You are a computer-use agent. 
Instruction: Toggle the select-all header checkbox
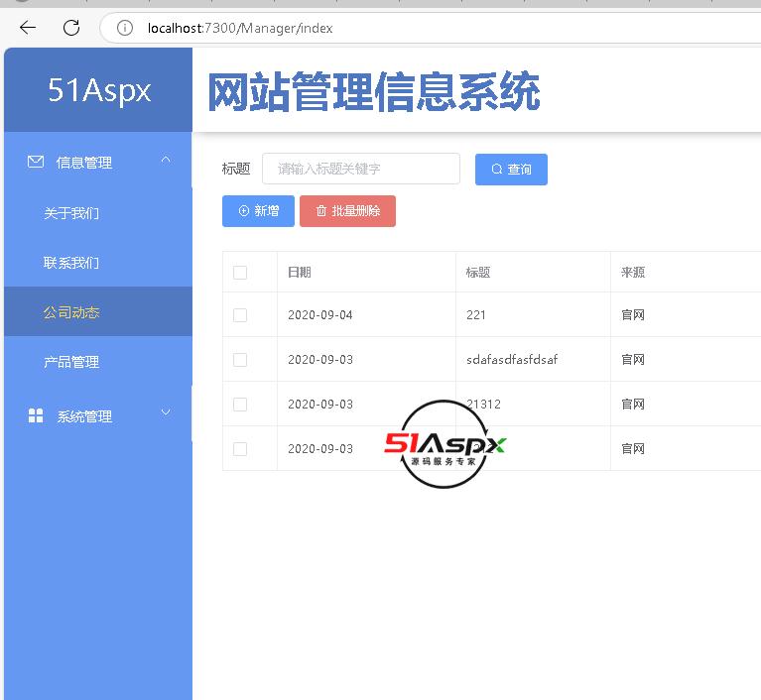pos(240,272)
